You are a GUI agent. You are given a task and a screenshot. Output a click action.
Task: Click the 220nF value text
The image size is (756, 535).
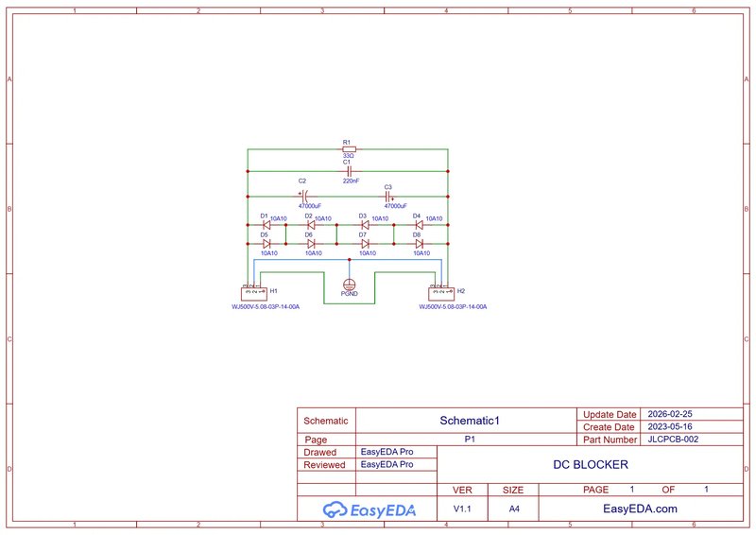tap(351, 181)
